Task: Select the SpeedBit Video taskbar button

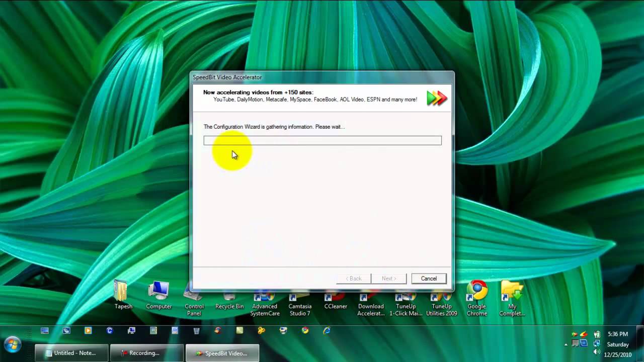Action: pyautogui.click(x=222, y=353)
